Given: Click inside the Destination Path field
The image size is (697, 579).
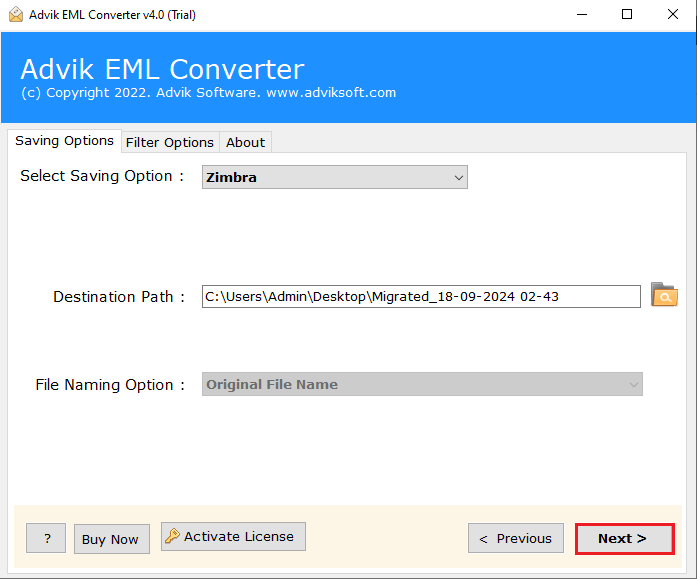Looking at the screenshot, I should click(421, 296).
